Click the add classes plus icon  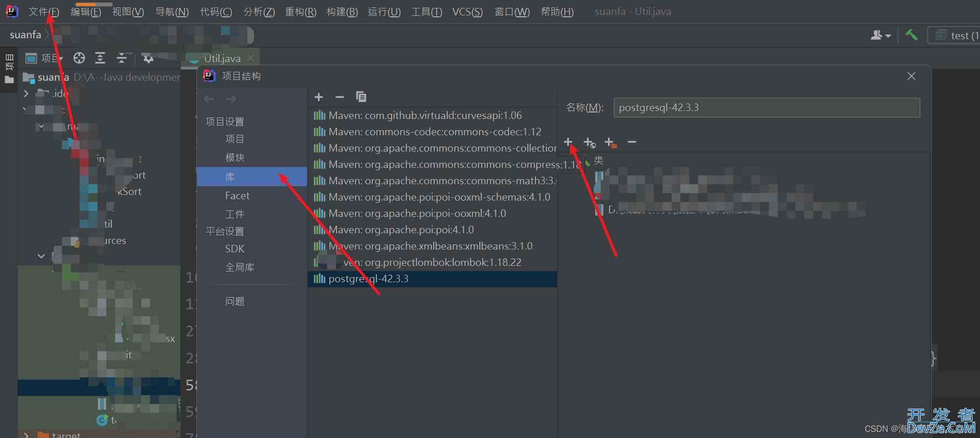(x=568, y=142)
